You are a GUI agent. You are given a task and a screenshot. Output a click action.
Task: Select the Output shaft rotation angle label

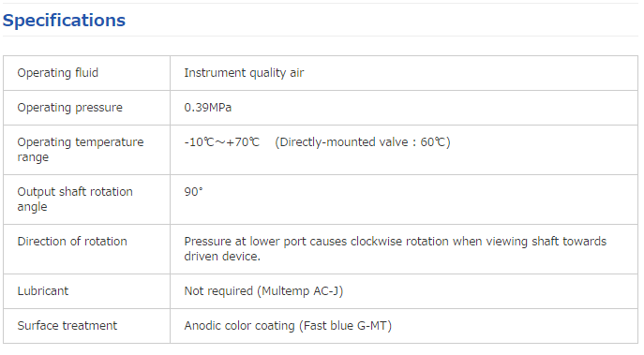(75, 200)
